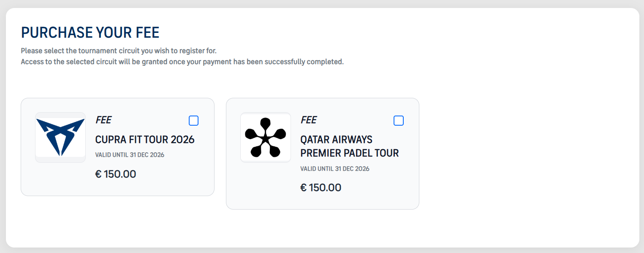Image resolution: width=644 pixels, height=253 pixels.
Task: Select the CUPRA FIT TOUR 2026 title
Action: coord(145,140)
